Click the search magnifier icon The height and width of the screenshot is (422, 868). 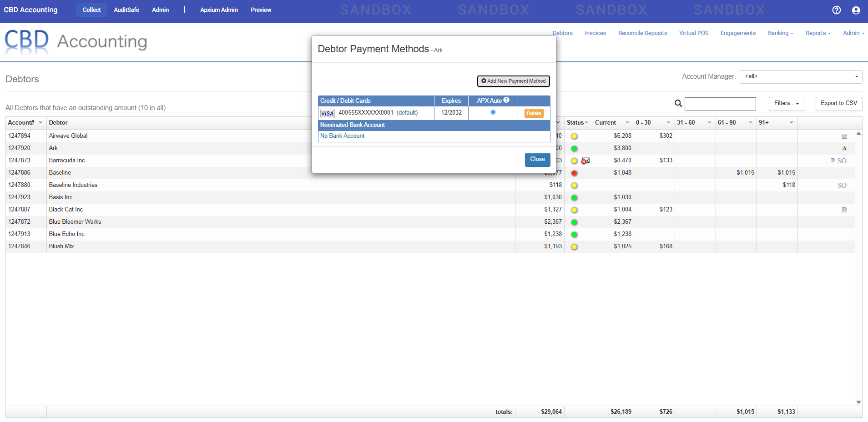point(678,104)
